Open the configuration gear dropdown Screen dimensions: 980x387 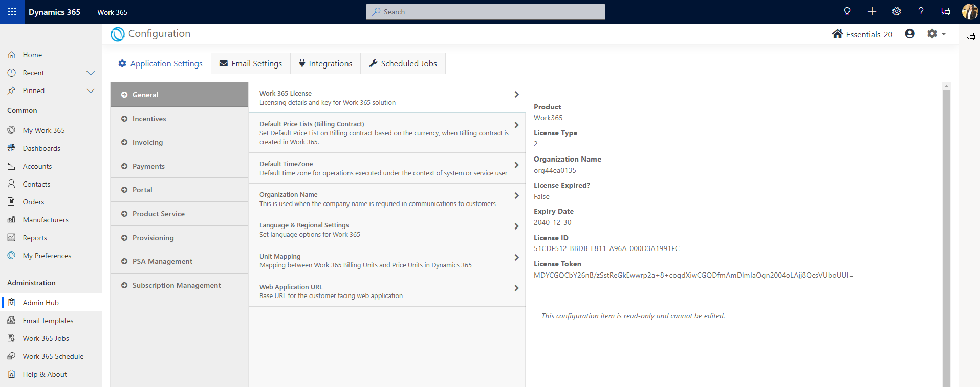pos(936,34)
